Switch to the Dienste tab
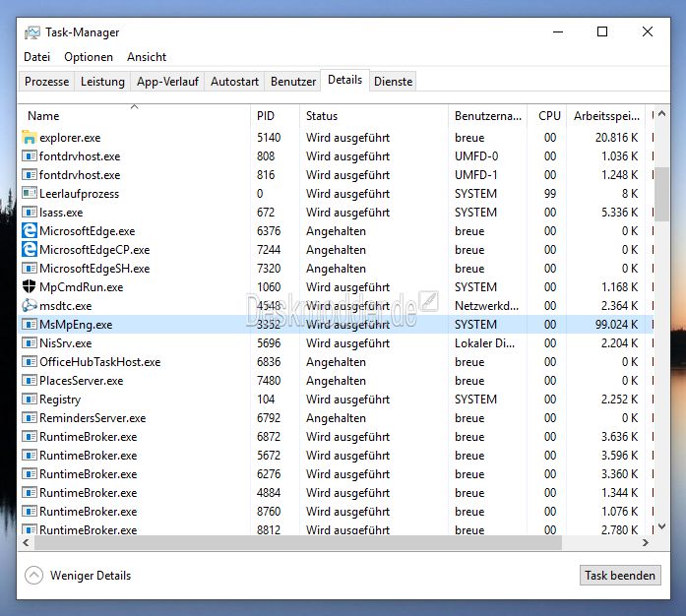Screen dimensions: 686x616 pos(393,82)
